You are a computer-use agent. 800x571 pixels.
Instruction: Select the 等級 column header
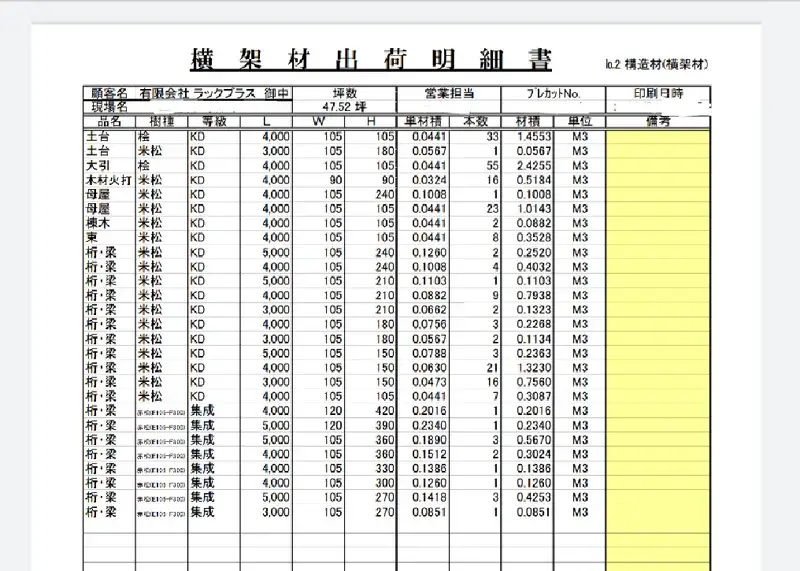(x=214, y=121)
